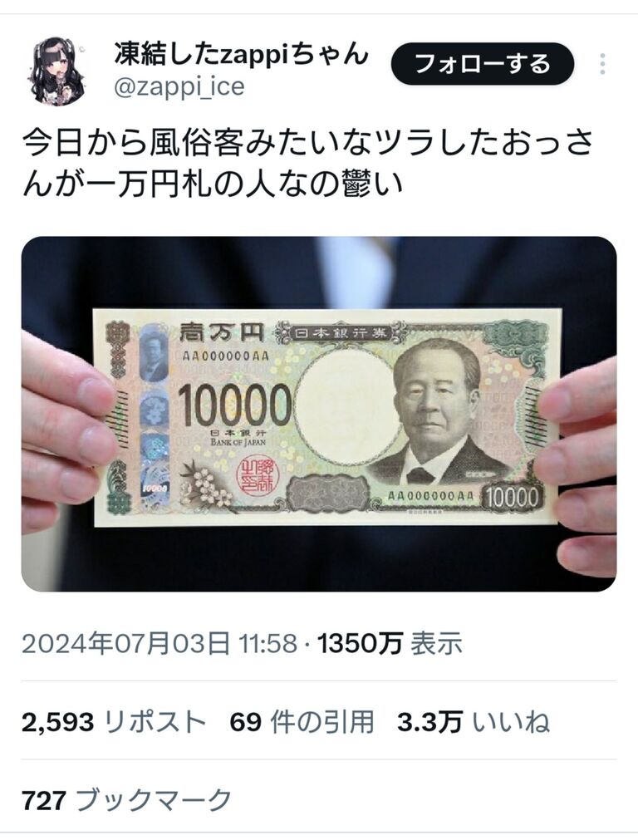638x840 pixels.
Task: Open the 69 件の引用 quotes list
Action: click(302, 722)
